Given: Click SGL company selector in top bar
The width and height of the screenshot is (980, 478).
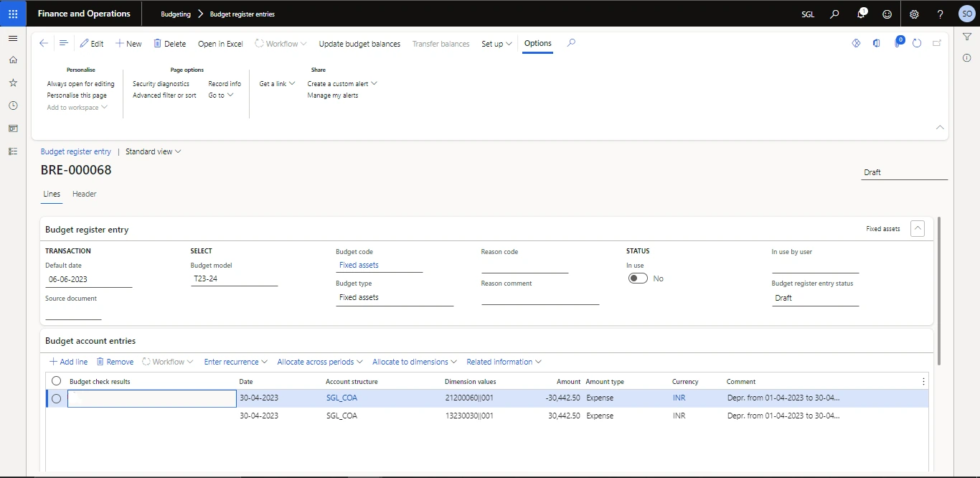Looking at the screenshot, I should coord(808,14).
